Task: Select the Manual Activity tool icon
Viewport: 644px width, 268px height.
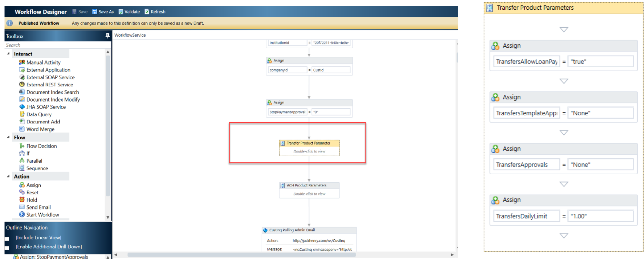Action: (22, 62)
